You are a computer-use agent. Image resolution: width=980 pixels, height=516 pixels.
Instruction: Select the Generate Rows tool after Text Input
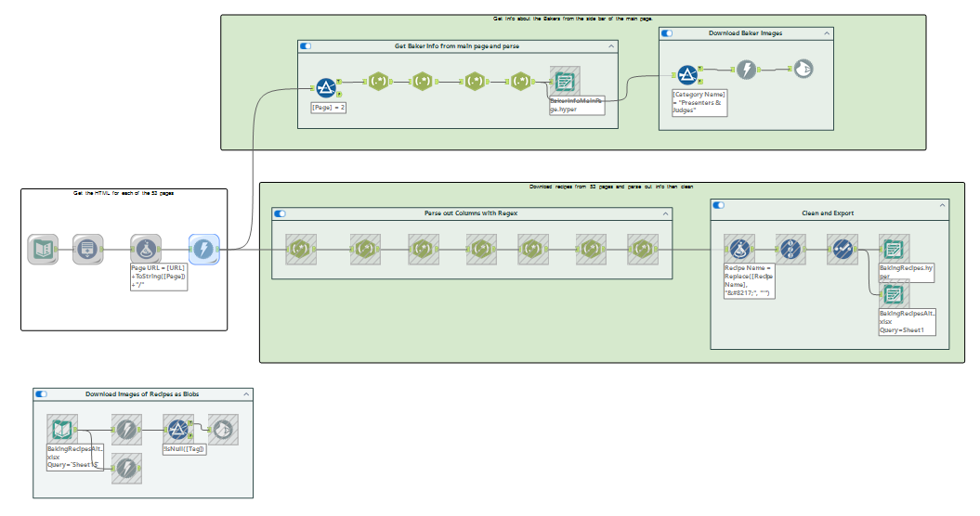(x=87, y=250)
